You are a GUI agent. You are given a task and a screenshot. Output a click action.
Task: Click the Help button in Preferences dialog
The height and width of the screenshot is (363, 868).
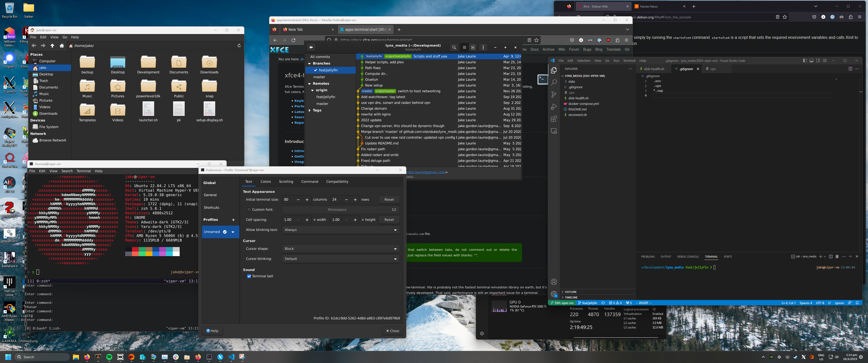[212, 331]
